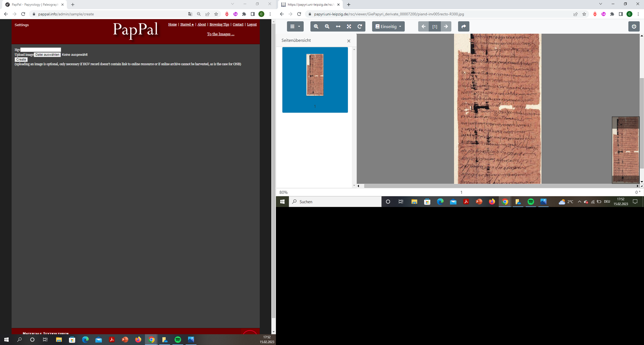This screenshot has width=644, height=345.
Task: Reload the papyri.uni-leipzig.de page
Action: (299, 14)
